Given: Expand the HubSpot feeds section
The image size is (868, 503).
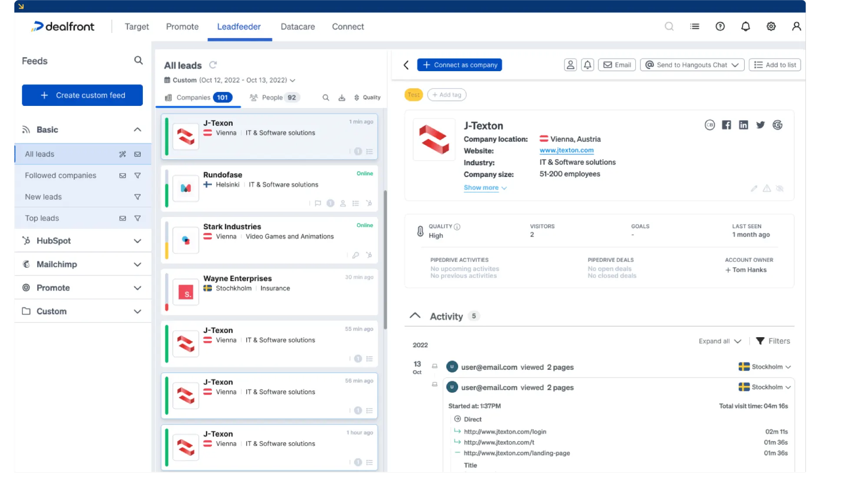Looking at the screenshot, I should 137,241.
